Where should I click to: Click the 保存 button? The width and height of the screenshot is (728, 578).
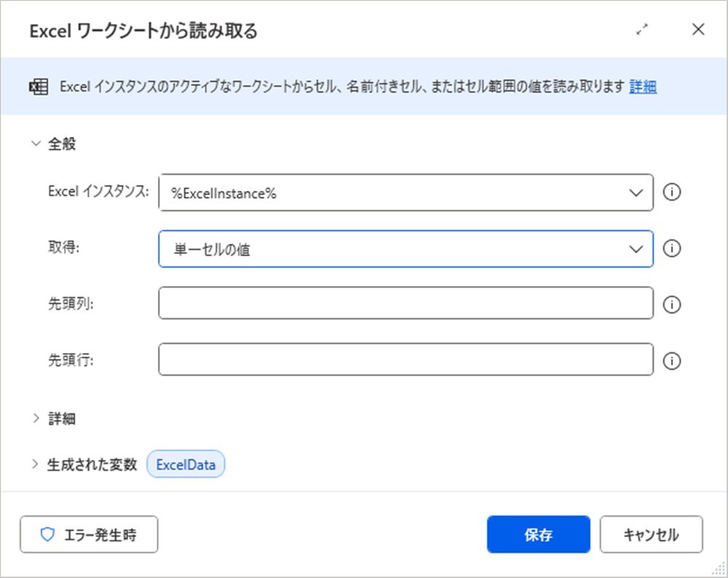click(539, 534)
